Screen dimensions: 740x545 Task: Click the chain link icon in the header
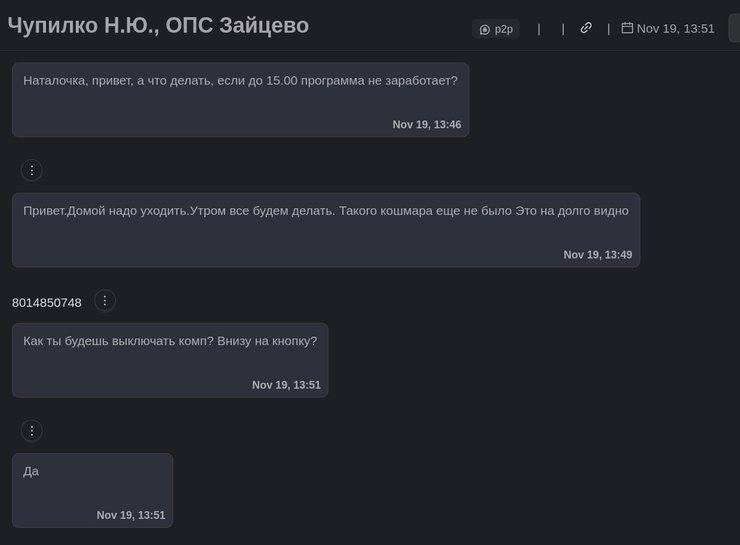[586, 28]
